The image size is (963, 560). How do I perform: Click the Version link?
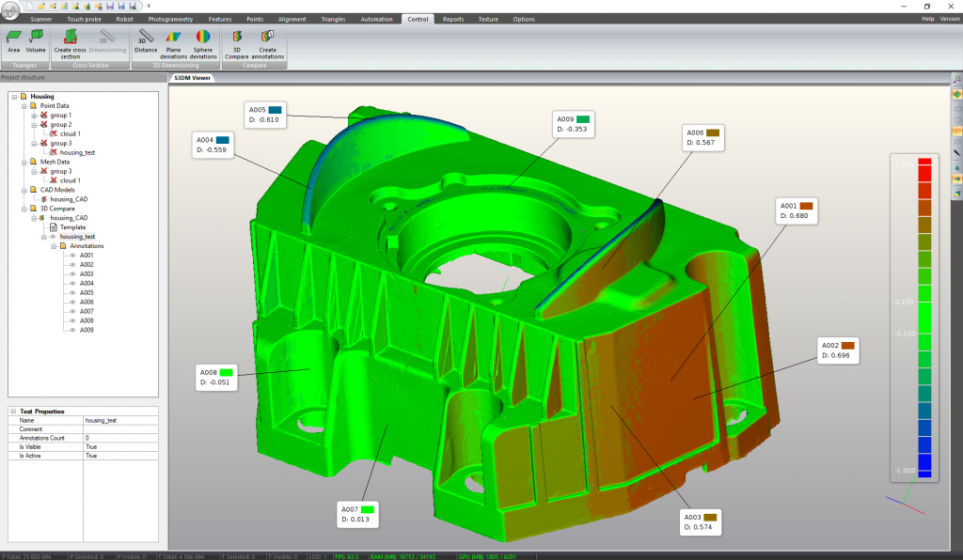(x=950, y=19)
